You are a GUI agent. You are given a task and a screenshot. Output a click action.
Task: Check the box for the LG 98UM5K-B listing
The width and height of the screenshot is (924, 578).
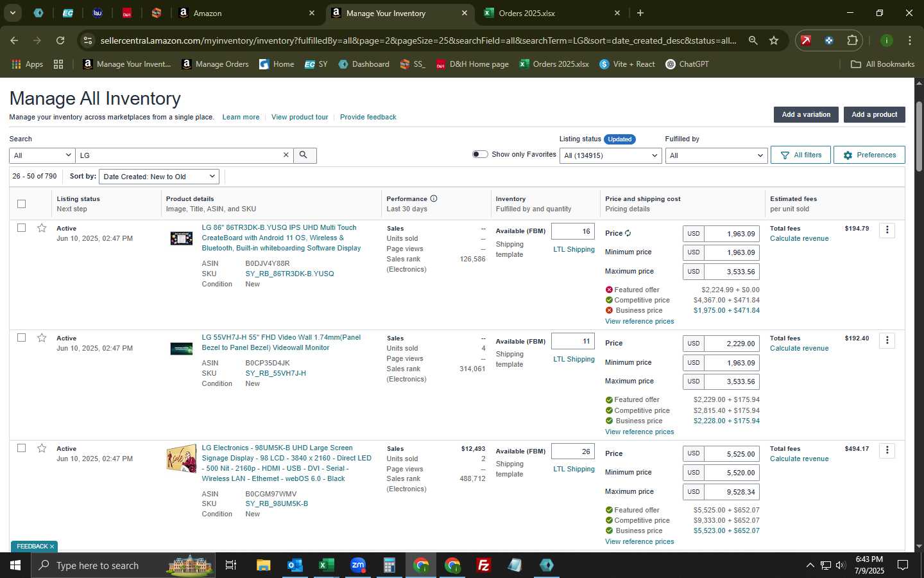point(22,448)
